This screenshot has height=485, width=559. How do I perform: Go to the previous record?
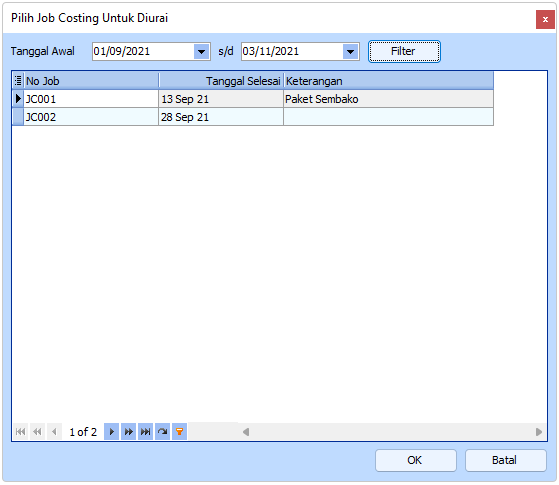54,432
